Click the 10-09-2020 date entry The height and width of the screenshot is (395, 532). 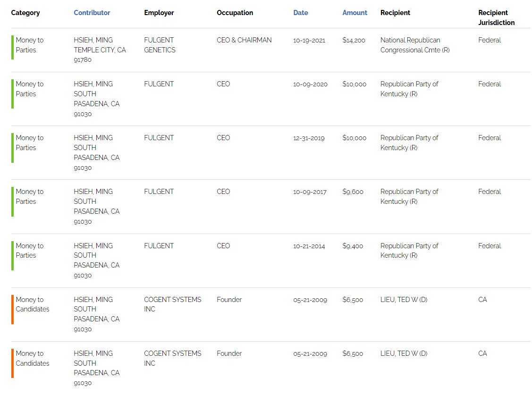coord(310,84)
